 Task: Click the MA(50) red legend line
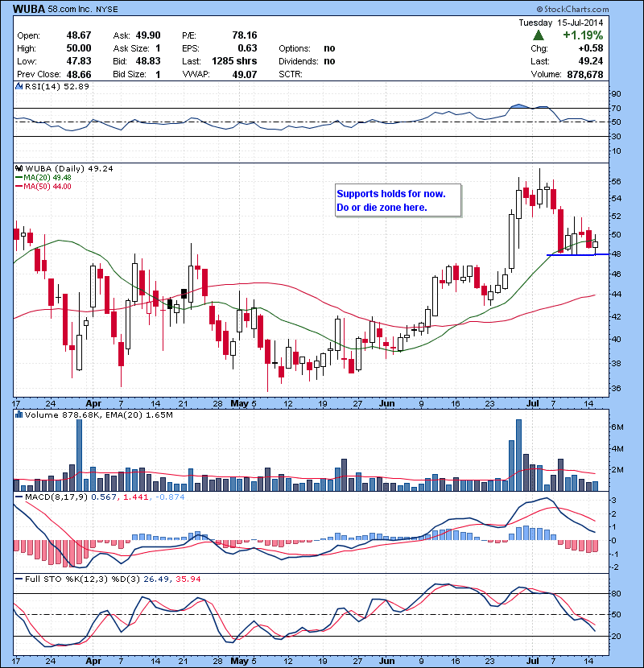pyautogui.click(x=19, y=187)
